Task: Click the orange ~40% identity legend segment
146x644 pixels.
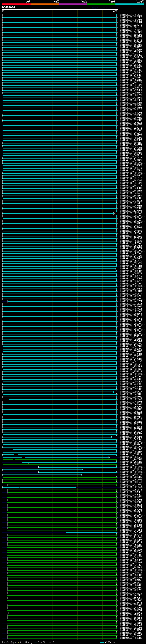Action: [x=45, y=4]
